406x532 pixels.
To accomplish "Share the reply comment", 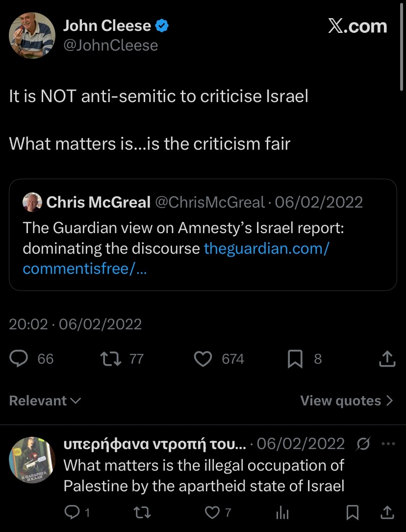I will tap(387, 512).
